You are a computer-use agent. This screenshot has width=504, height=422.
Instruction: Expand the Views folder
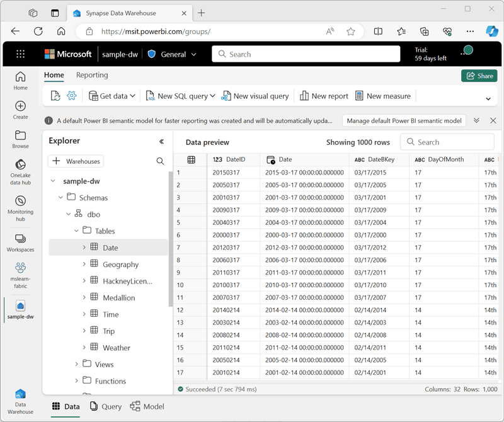tap(77, 364)
